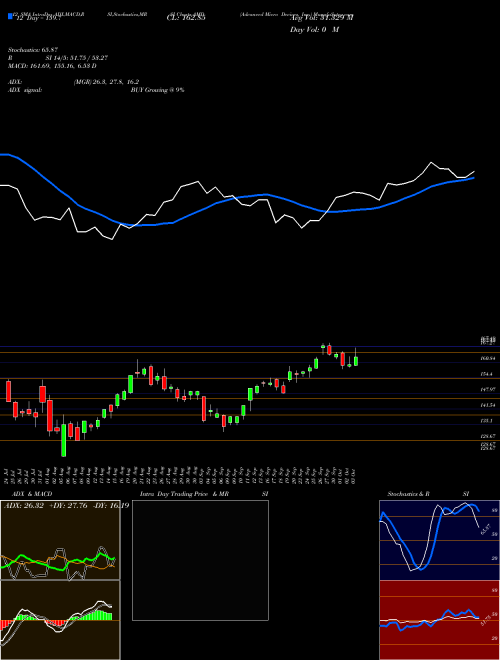The height and width of the screenshot is (660, 500).
Task: Open the red RSI chart thumbnail
Action: tap(439, 620)
